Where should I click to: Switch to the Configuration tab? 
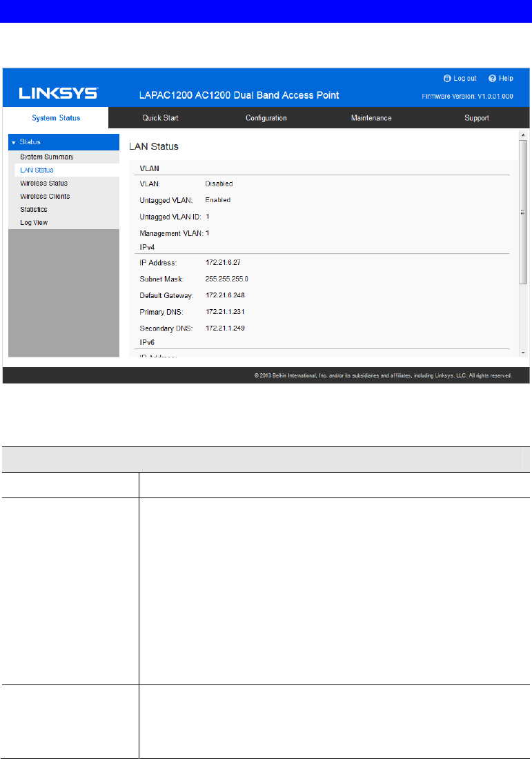point(266,117)
